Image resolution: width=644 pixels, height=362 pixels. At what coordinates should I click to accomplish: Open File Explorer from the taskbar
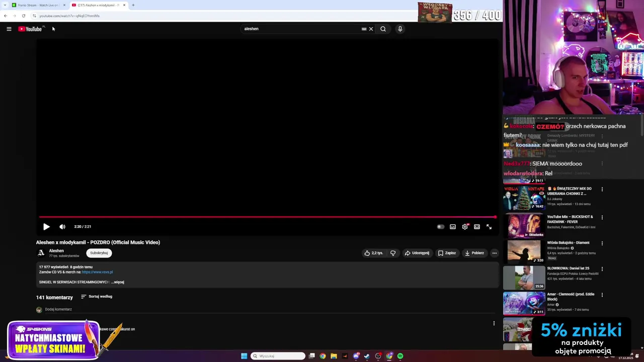334,356
